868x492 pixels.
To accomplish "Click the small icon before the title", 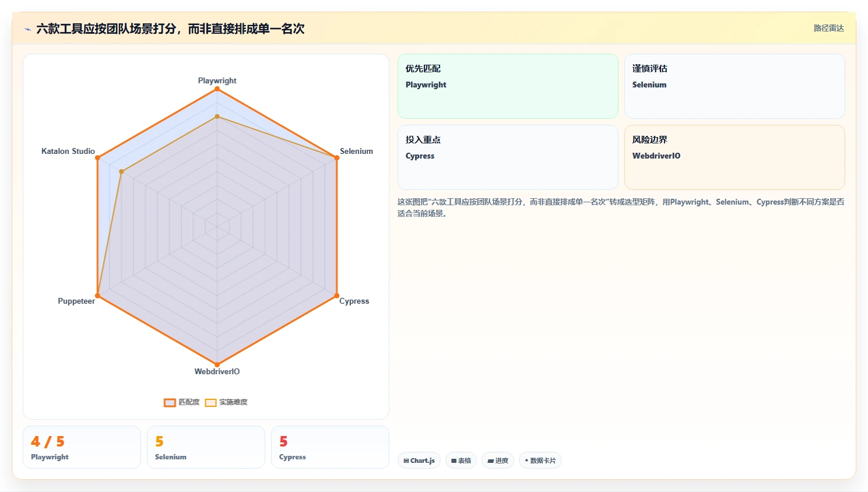I will (x=27, y=29).
